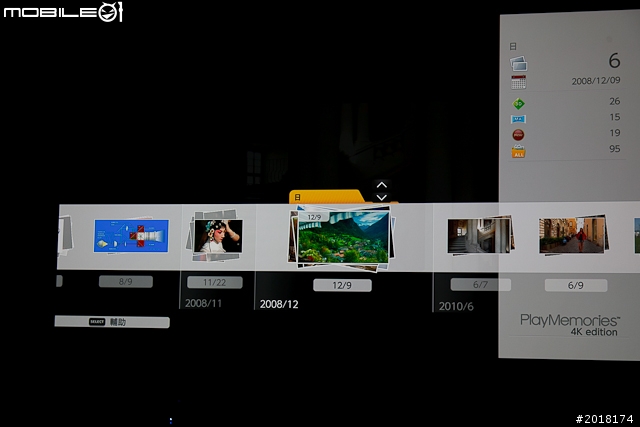640x427 pixels.
Task: Jump to the 2010/6 month marker
Action: pos(456,306)
